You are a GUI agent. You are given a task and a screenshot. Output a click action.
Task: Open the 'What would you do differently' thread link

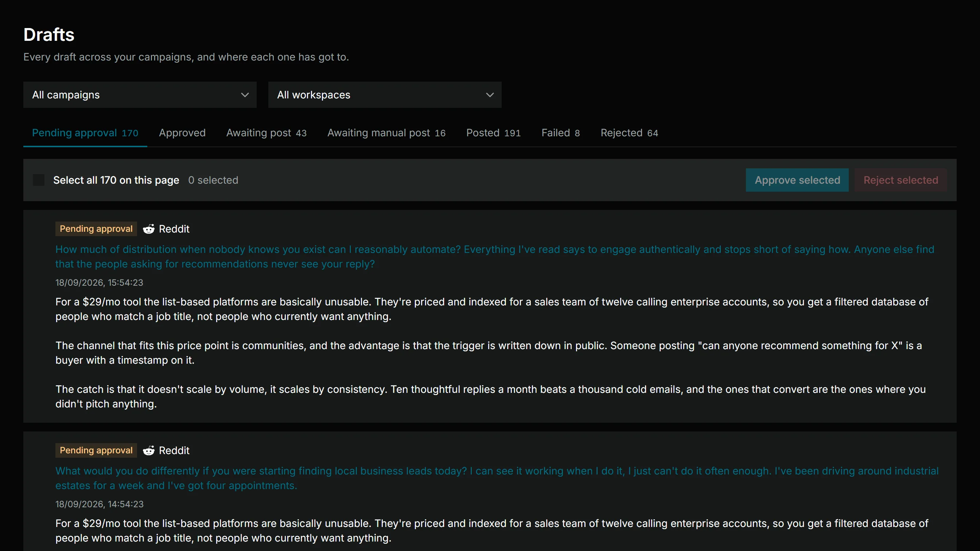pyautogui.click(x=497, y=478)
